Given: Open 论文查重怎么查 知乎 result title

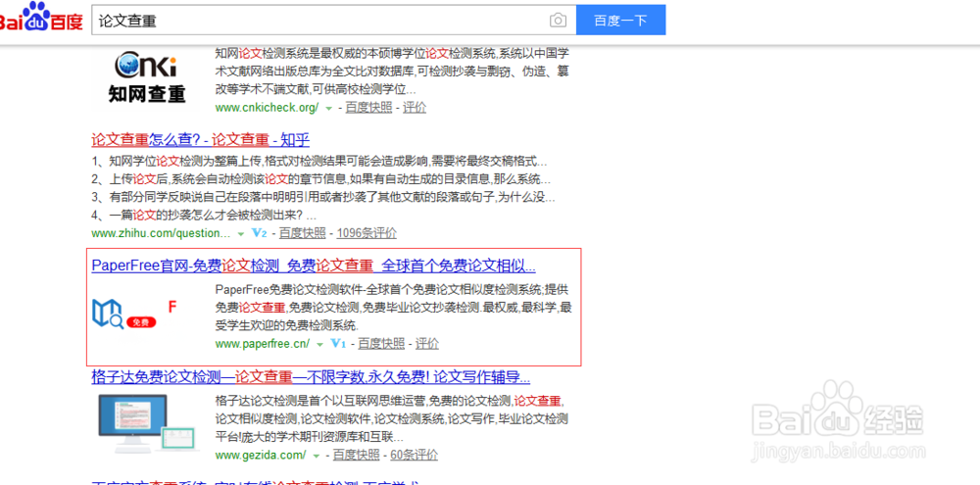Looking at the screenshot, I should 201,139.
